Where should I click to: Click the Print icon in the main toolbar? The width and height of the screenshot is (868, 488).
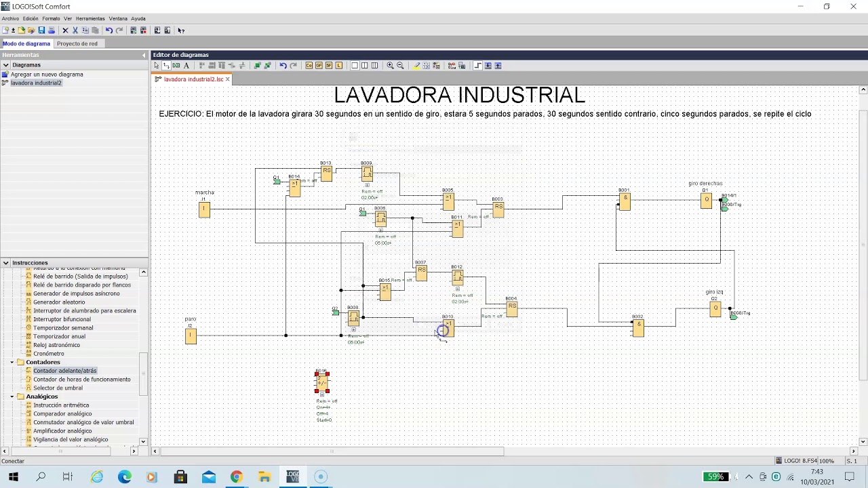51,30
